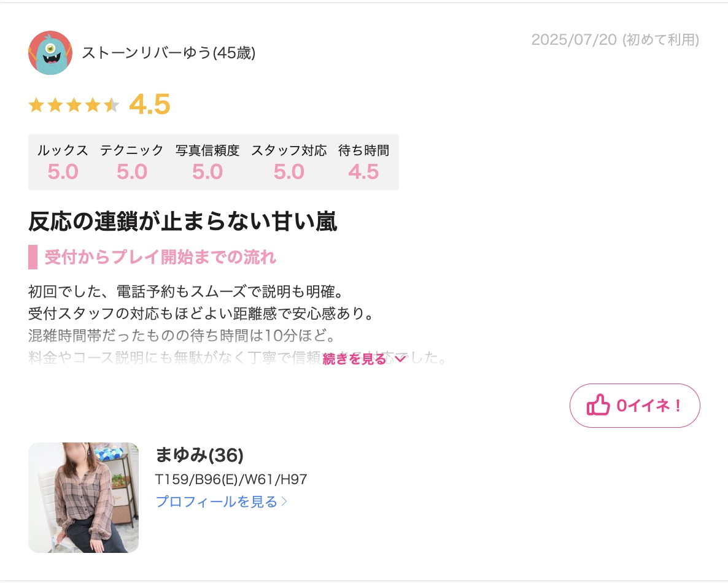728x583 pixels.
Task: Click the 2025/07/20 review date
Action: click(x=574, y=40)
